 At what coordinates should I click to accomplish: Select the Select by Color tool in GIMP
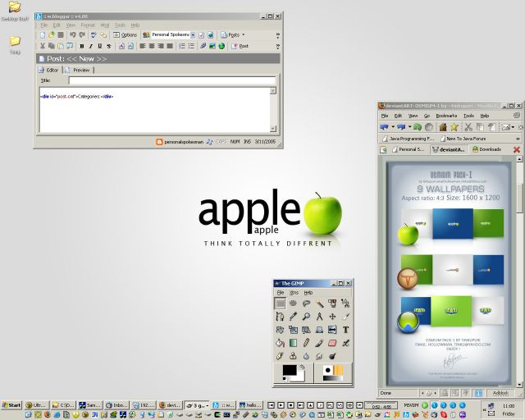332,304
